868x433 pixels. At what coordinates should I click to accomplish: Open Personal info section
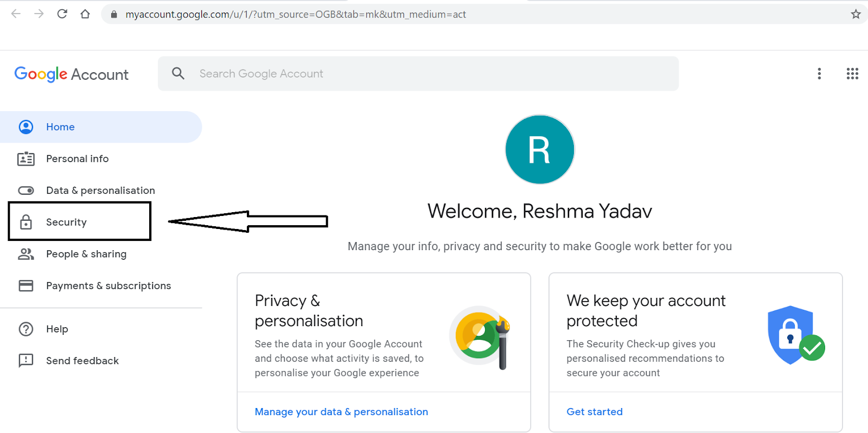[x=77, y=159]
